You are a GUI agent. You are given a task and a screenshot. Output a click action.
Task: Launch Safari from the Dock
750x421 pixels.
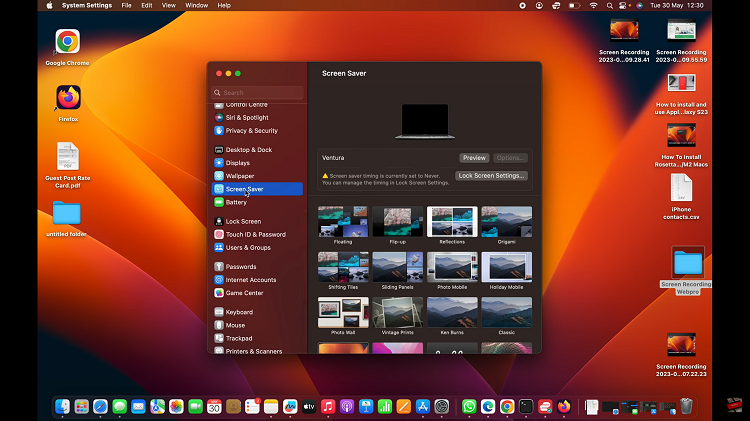100,407
